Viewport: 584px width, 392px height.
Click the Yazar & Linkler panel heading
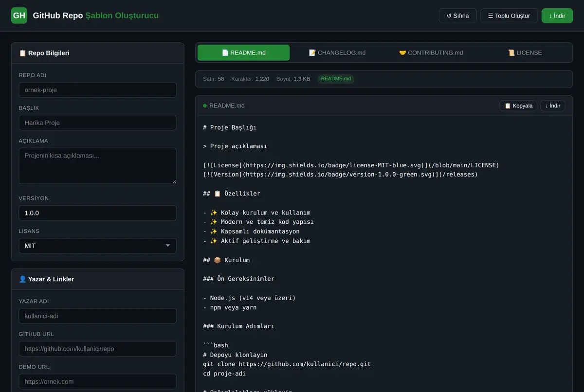point(46,279)
